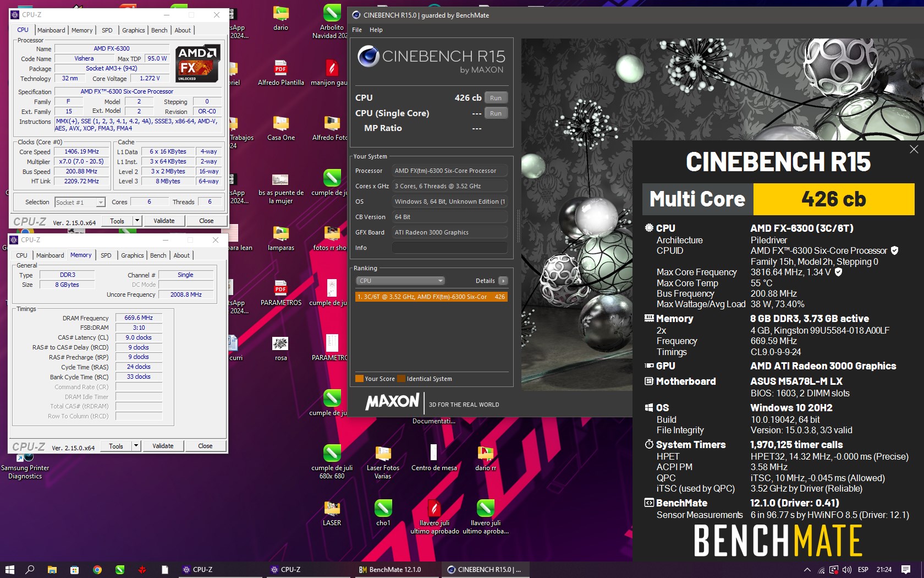
Task: Open Microsoft Store from the taskbar
Action: point(75,569)
